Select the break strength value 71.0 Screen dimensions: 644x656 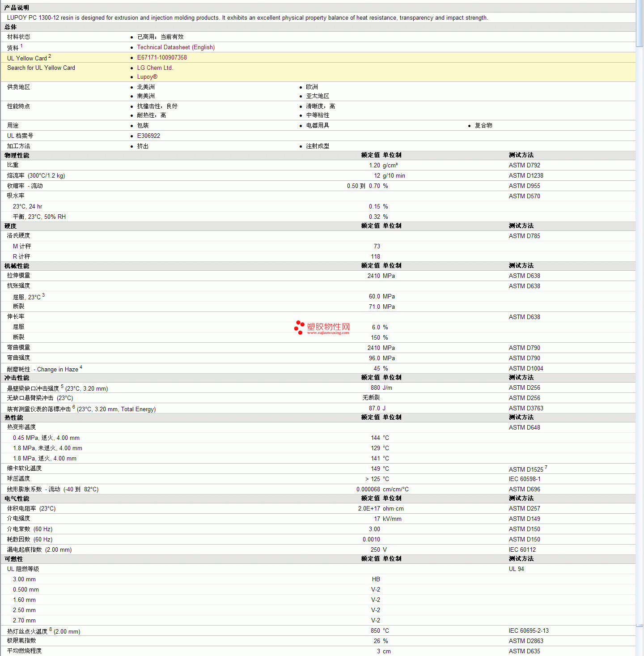(x=374, y=307)
